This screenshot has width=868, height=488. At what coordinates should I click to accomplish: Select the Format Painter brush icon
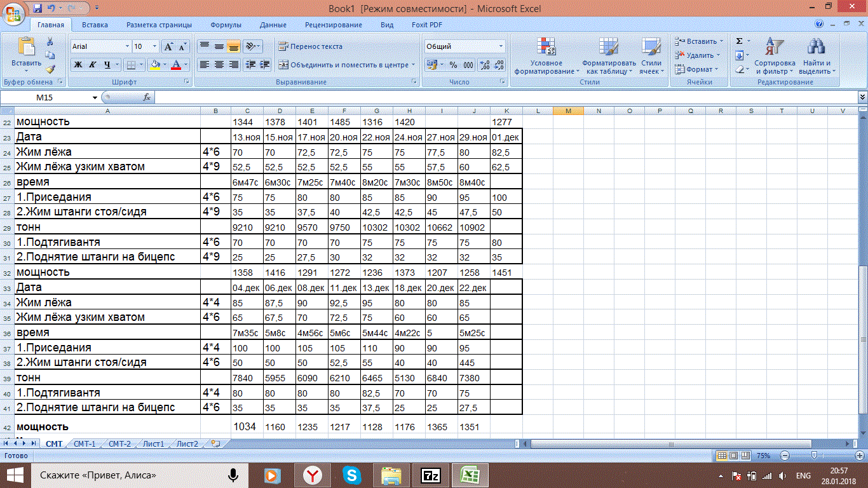click(x=50, y=69)
